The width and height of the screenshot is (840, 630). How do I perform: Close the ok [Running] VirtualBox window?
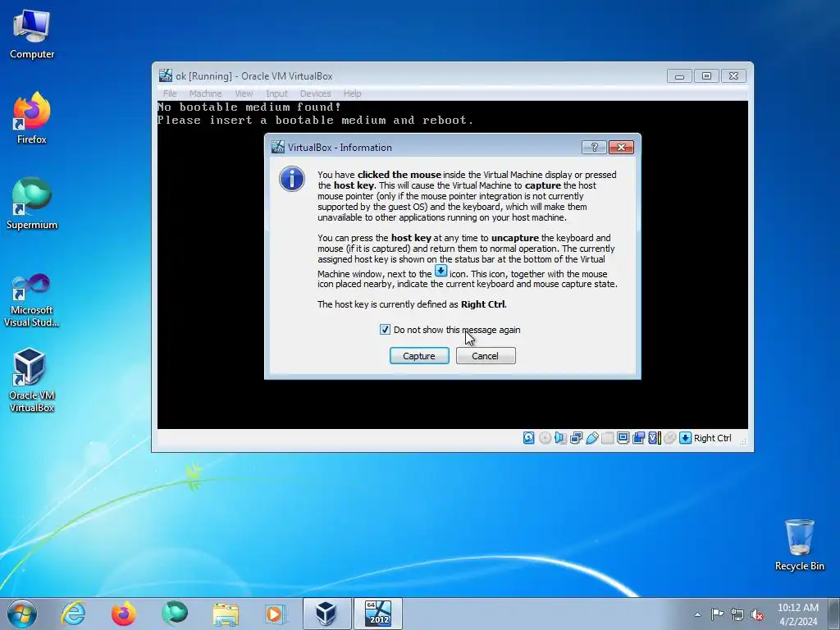click(x=734, y=76)
